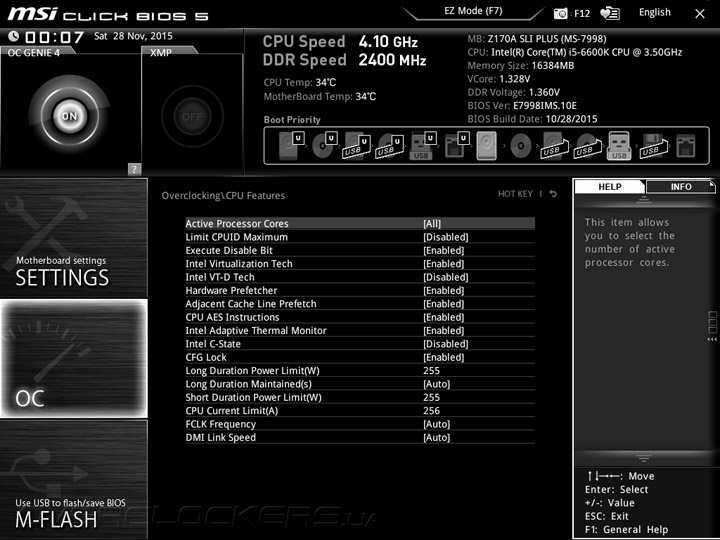The image size is (720, 540).
Task: Click the Boot Priority label
Action: coord(292,119)
